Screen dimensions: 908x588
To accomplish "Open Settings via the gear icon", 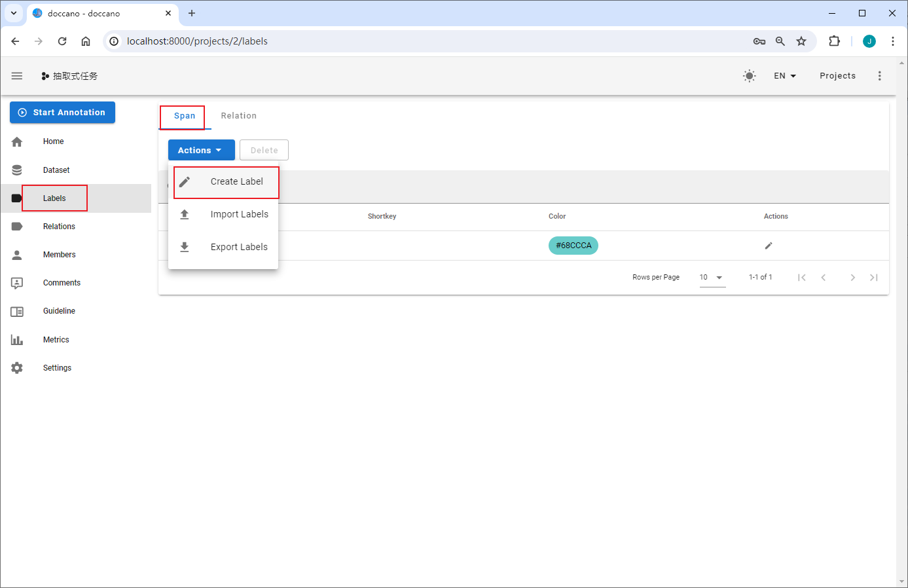I will 16,367.
